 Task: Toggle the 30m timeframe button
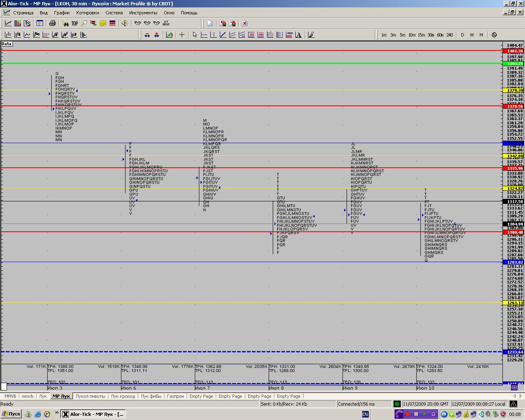click(x=431, y=35)
